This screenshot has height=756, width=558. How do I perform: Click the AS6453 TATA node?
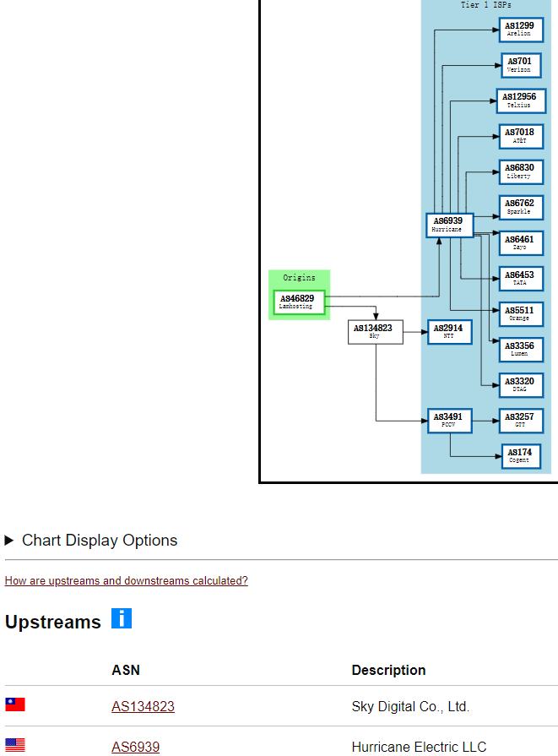(521, 279)
